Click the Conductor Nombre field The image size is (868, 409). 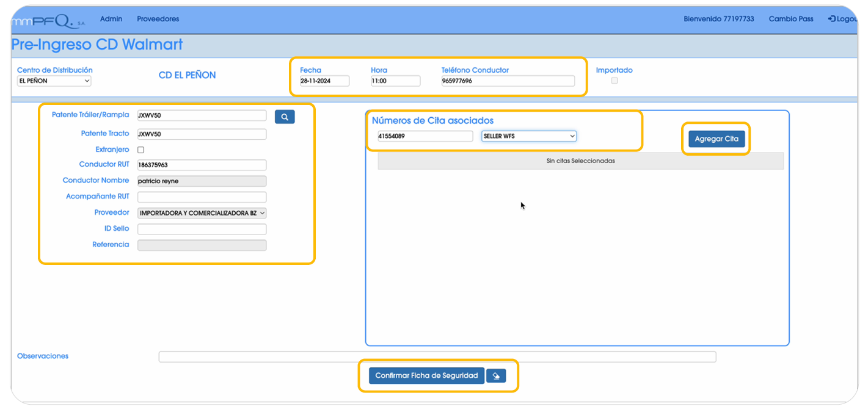(202, 181)
